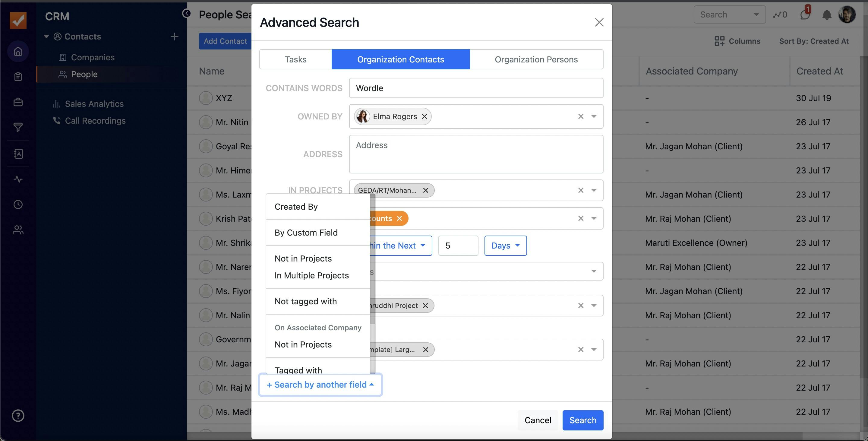Remove GEDA/RT/Mohan project chip

coord(426,190)
